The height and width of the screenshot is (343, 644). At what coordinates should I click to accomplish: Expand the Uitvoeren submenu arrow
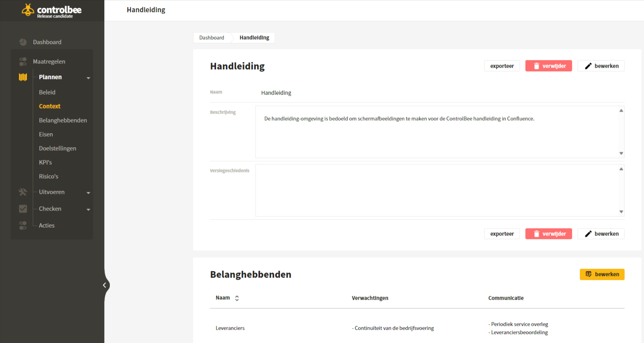pyautogui.click(x=88, y=193)
